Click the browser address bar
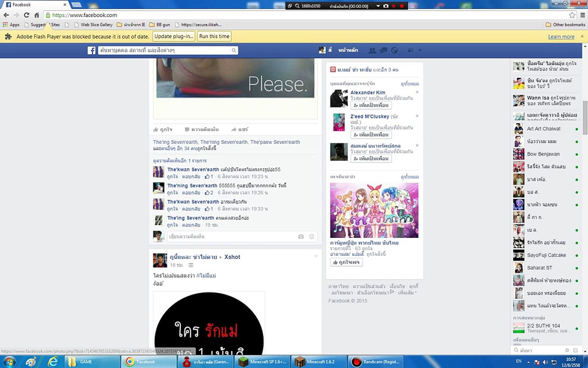The width and height of the screenshot is (588, 368). tap(306, 15)
